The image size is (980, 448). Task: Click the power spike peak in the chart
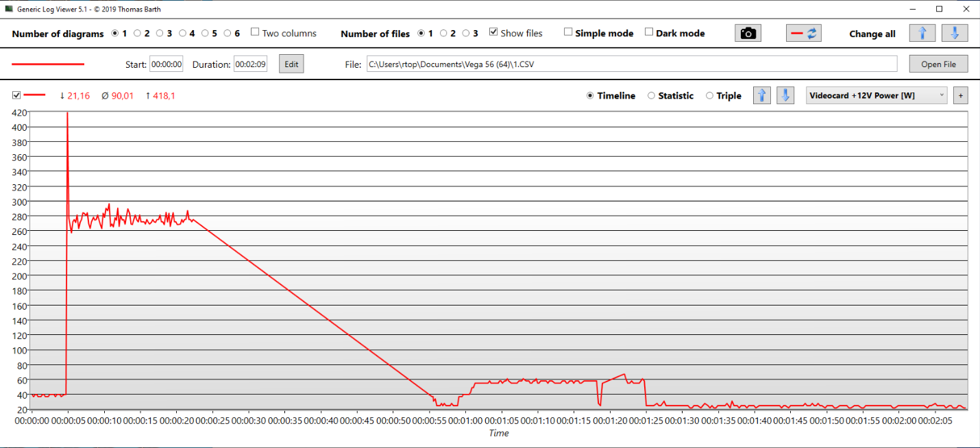tap(67, 114)
